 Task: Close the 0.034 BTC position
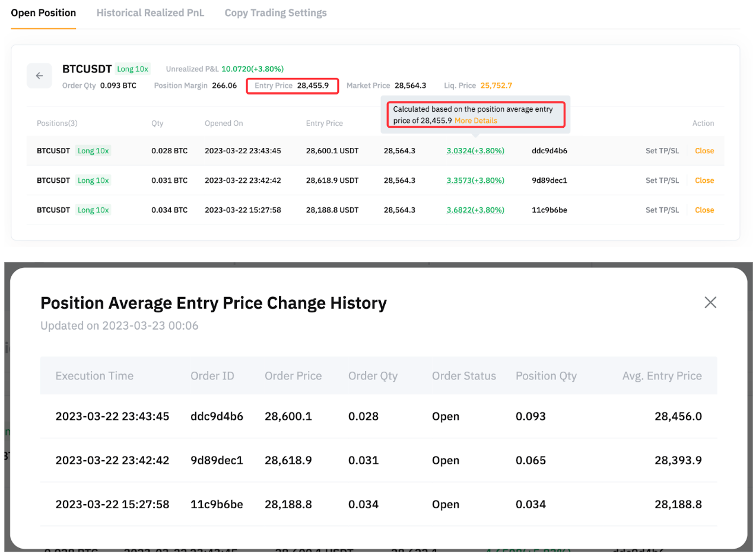(x=704, y=210)
